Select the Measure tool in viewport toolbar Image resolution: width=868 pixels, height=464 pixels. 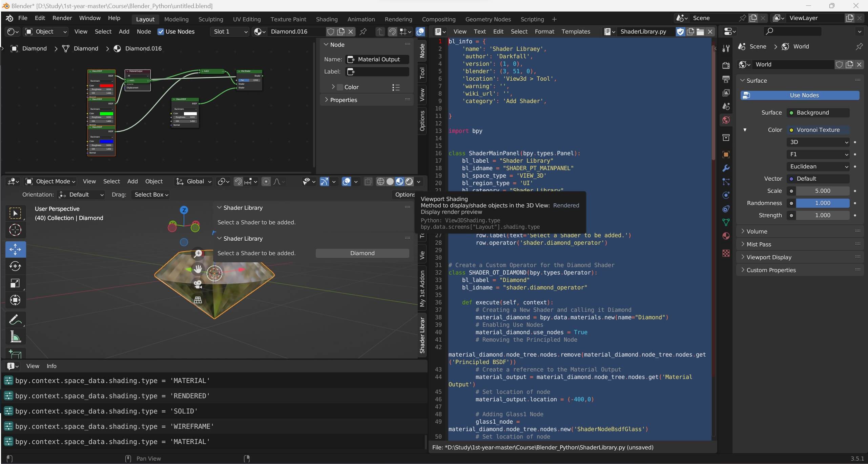15,337
